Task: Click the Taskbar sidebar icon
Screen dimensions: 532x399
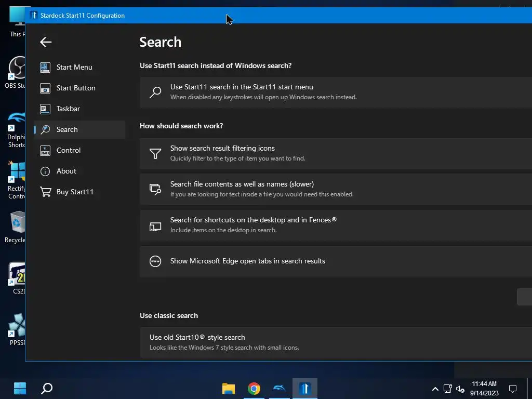Action: pyautogui.click(x=45, y=109)
